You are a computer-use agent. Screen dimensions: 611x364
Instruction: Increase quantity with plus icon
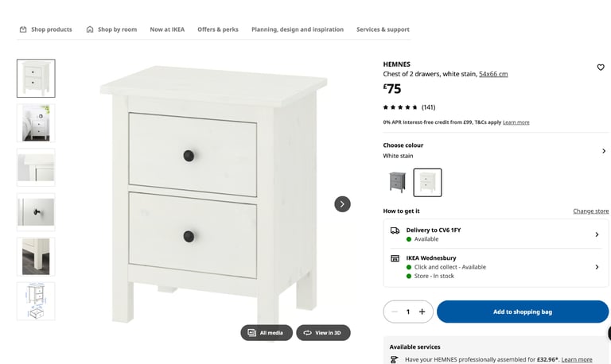tap(422, 312)
